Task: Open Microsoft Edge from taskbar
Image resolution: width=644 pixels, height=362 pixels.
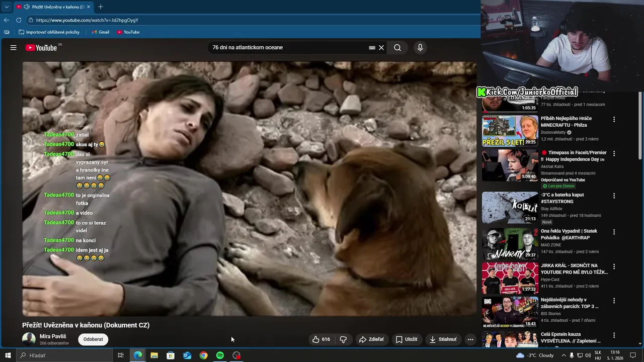Action: pyautogui.click(x=137, y=355)
